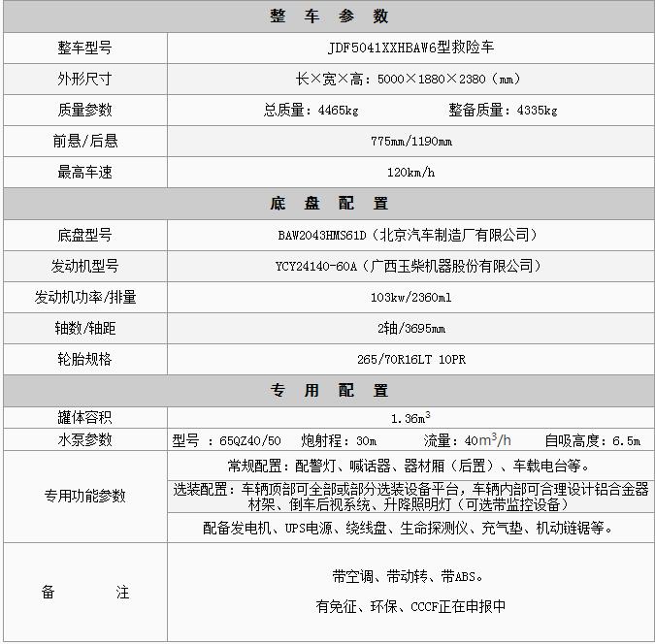Image resolution: width=655 pixels, height=644 pixels.
Task: Select the 775mm/1190mm overhang value
Action: (x=410, y=141)
